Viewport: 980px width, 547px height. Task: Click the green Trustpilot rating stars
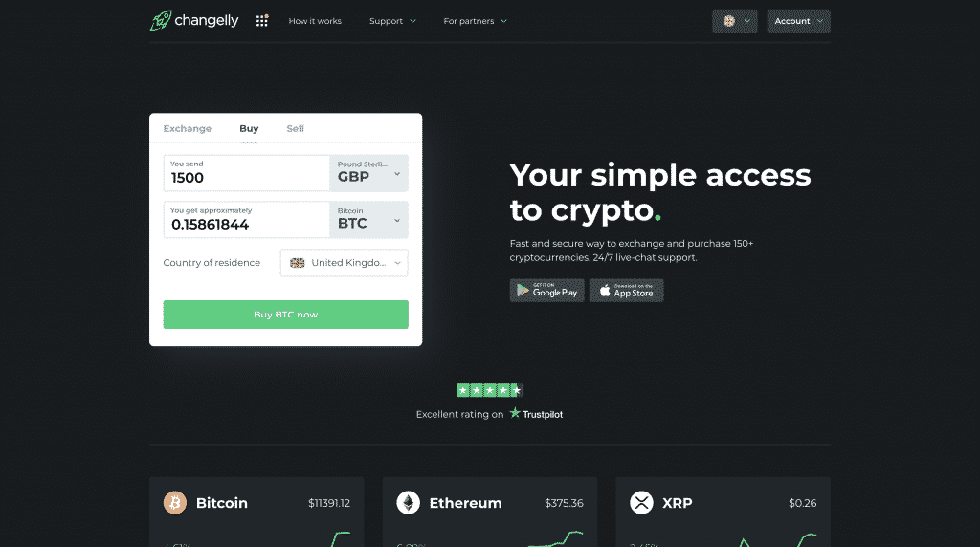pyautogui.click(x=489, y=390)
